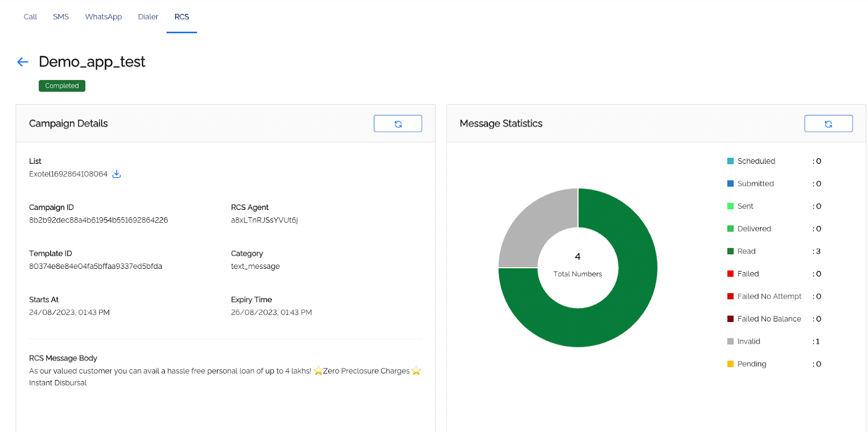
Task: Click the Read legend color swatch
Action: (x=730, y=251)
